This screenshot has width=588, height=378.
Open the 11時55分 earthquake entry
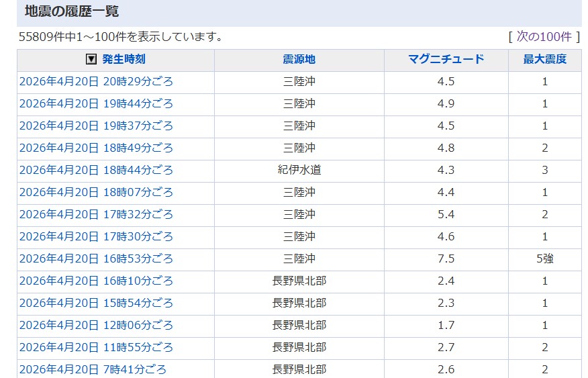pos(96,348)
